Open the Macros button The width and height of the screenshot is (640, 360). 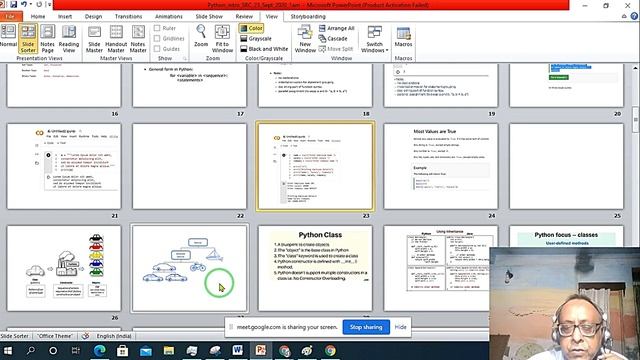click(x=403, y=37)
